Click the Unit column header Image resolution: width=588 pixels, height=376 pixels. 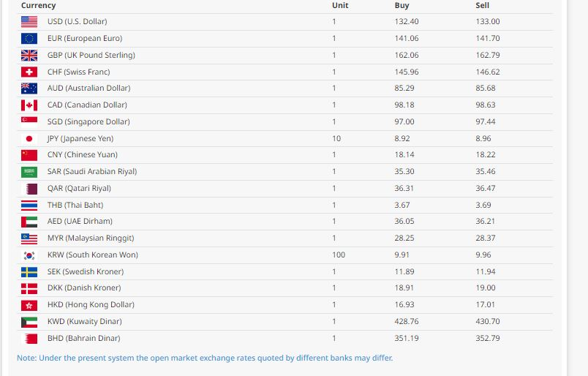click(x=340, y=5)
